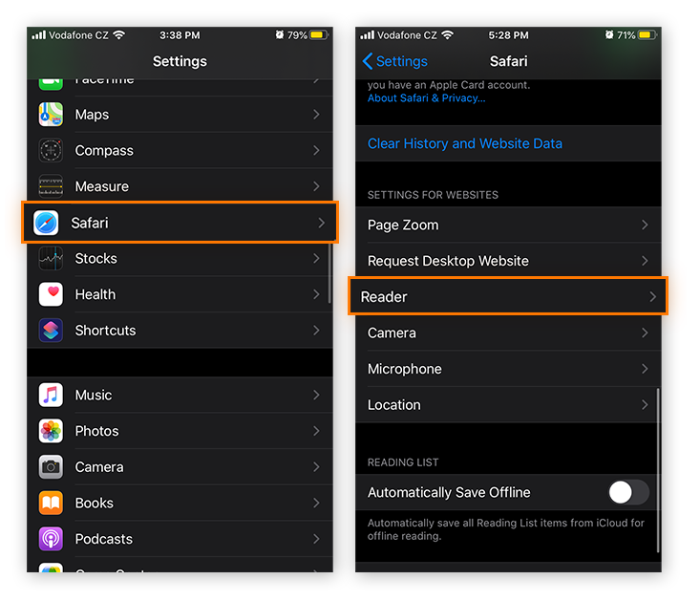Image resolution: width=700 pixels, height=601 pixels.
Task: Open the Location row chevron
Action: pyautogui.click(x=645, y=404)
